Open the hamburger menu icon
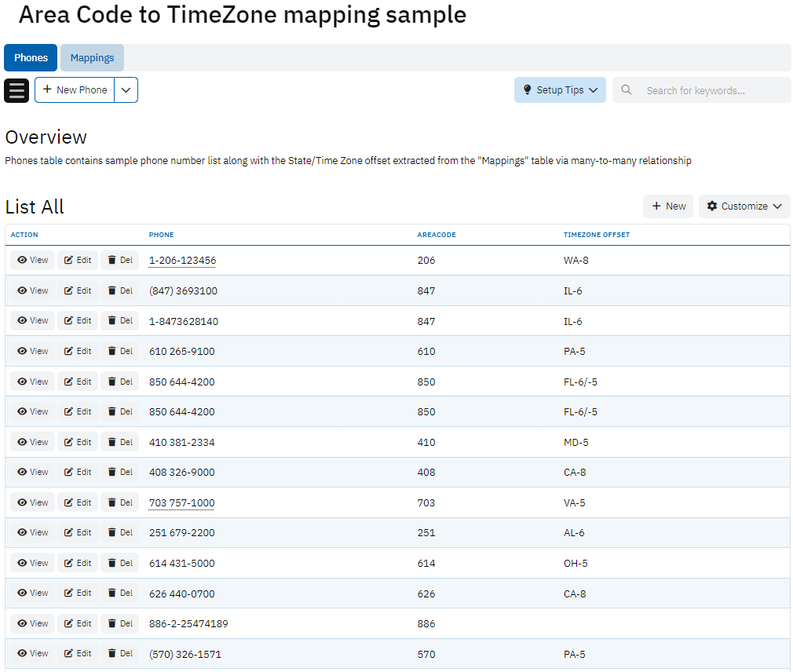 coord(16,90)
